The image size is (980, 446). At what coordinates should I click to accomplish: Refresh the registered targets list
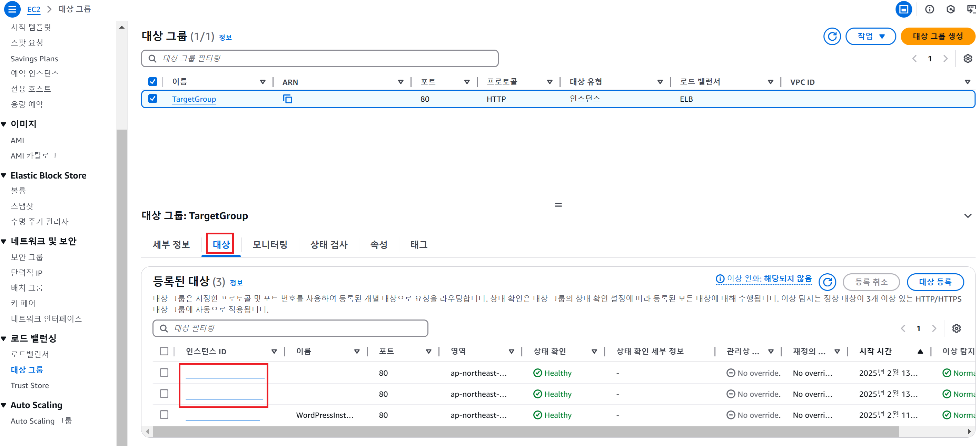827,282
